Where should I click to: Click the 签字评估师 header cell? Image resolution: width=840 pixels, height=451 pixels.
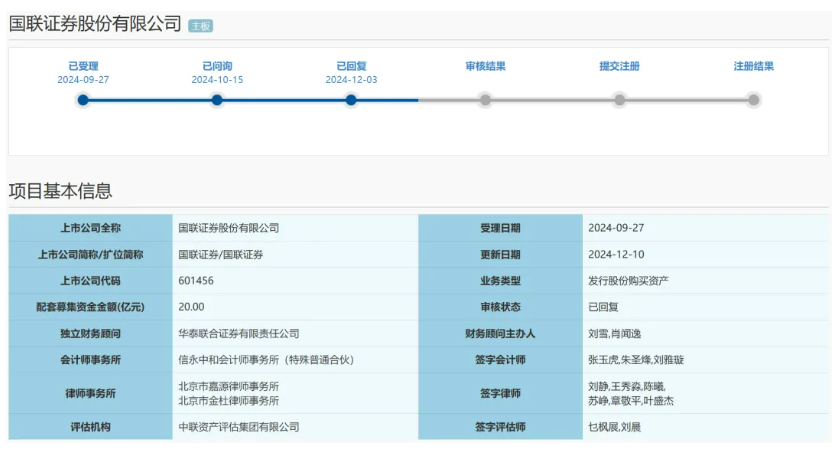pyautogui.click(x=500, y=427)
